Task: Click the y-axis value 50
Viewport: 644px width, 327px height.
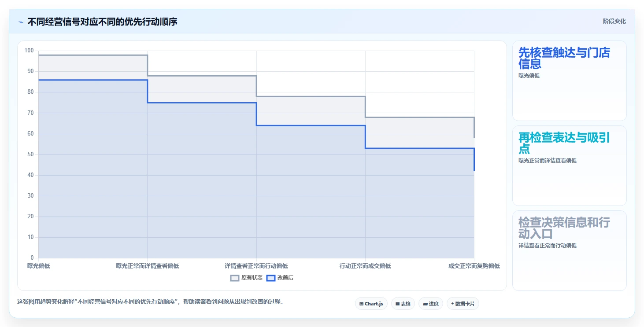Action: 30,154
